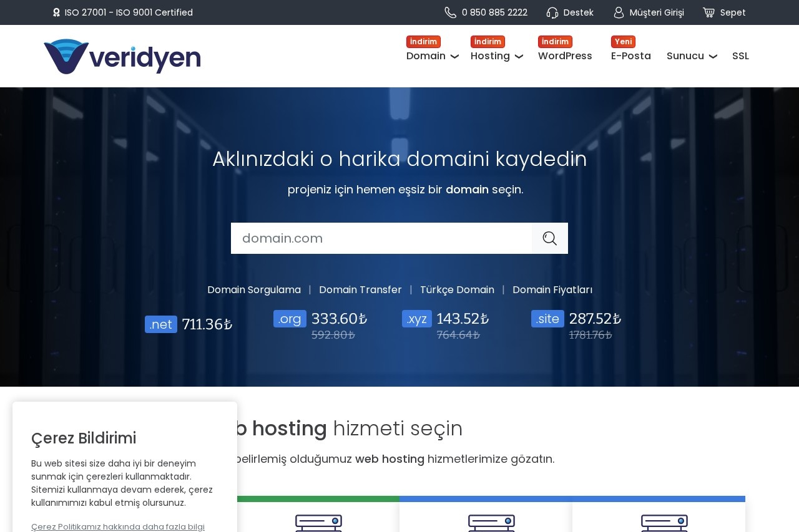Open the Domain Sorgulama link
The width and height of the screenshot is (799, 532).
253,290
